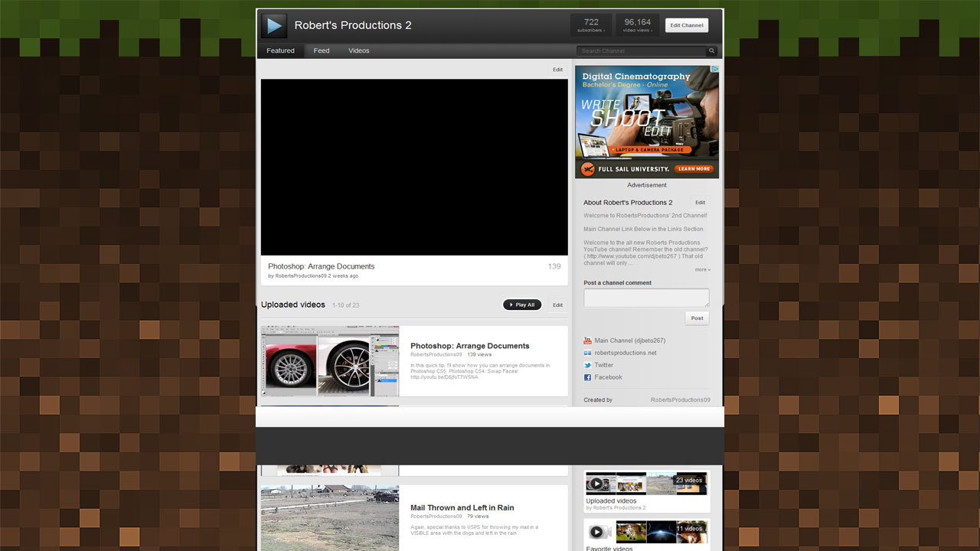The width and height of the screenshot is (980, 551).
Task: Open the Videos tab
Action: coord(359,51)
